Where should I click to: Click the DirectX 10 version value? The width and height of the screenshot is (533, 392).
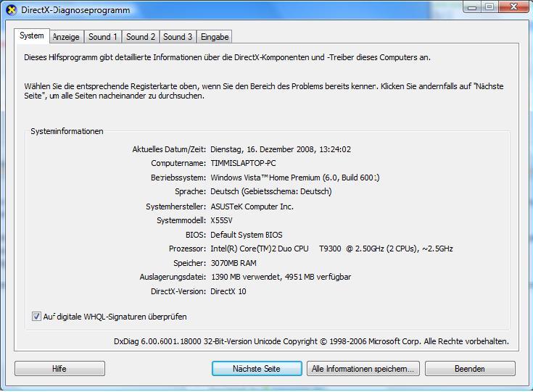point(228,291)
